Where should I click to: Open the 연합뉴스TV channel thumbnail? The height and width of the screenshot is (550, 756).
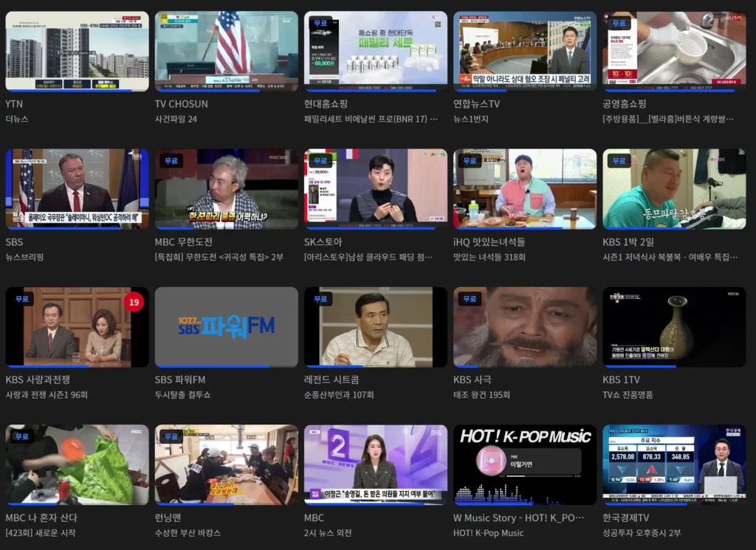click(525, 52)
